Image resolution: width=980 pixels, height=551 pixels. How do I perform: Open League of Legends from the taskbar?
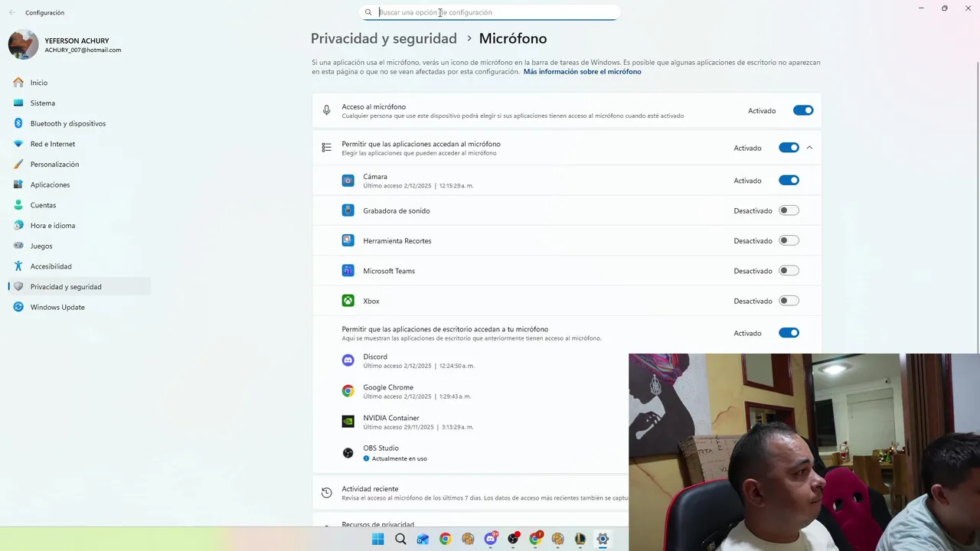point(580,539)
